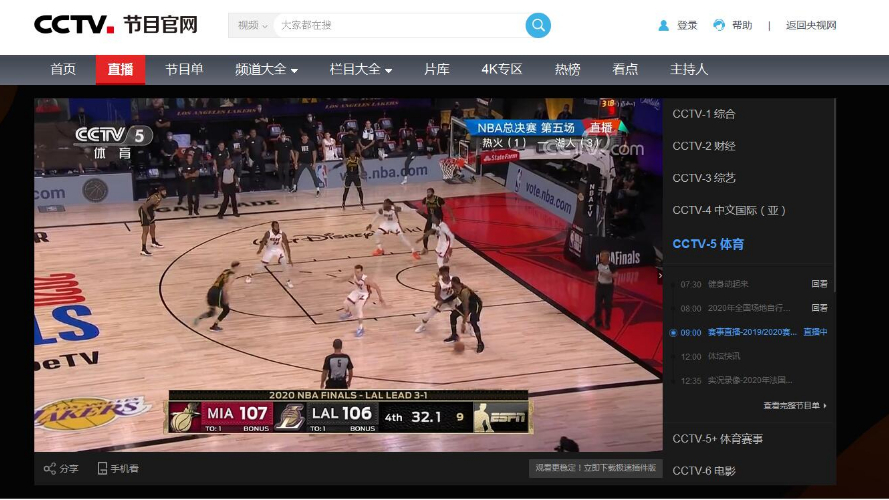Click the 登录 link
This screenshot has width=889, height=500.
[x=687, y=26]
